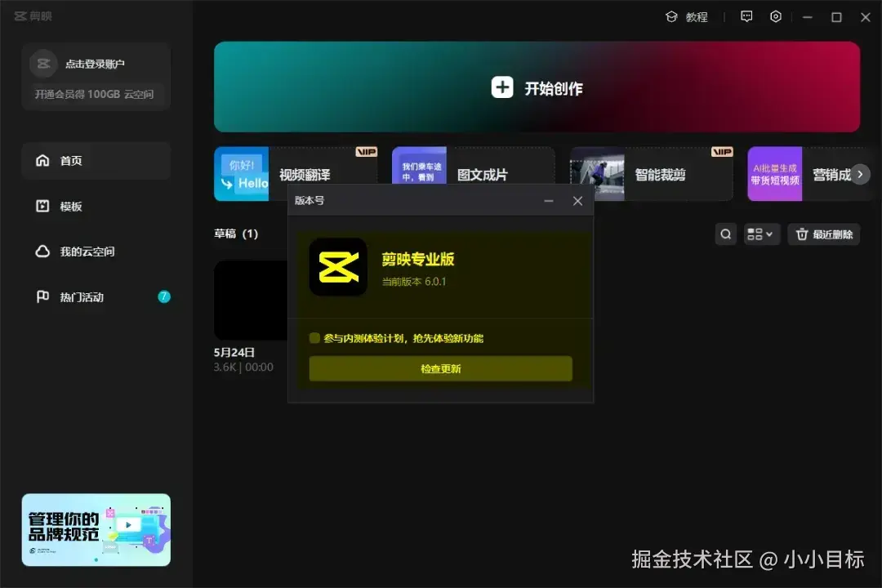Screen dimensions: 882x588
Task: Click the 3.6K | 00:00 draft info
Action: click(243, 367)
